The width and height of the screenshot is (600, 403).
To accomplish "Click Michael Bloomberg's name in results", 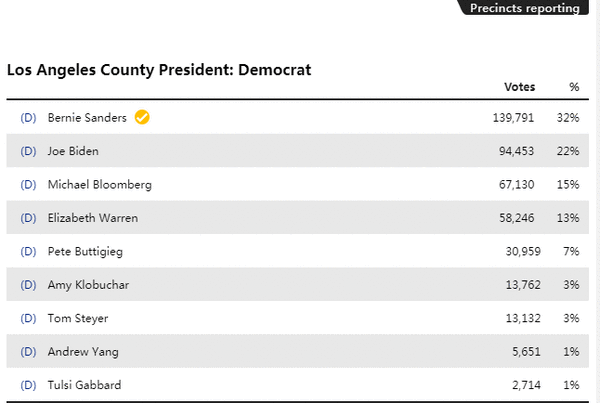I will click(x=99, y=184).
